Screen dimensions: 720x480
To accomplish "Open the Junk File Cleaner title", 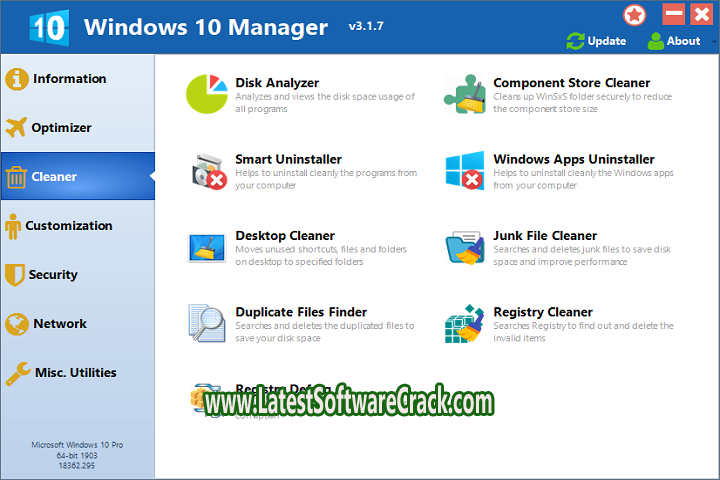I will click(x=545, y=236).
